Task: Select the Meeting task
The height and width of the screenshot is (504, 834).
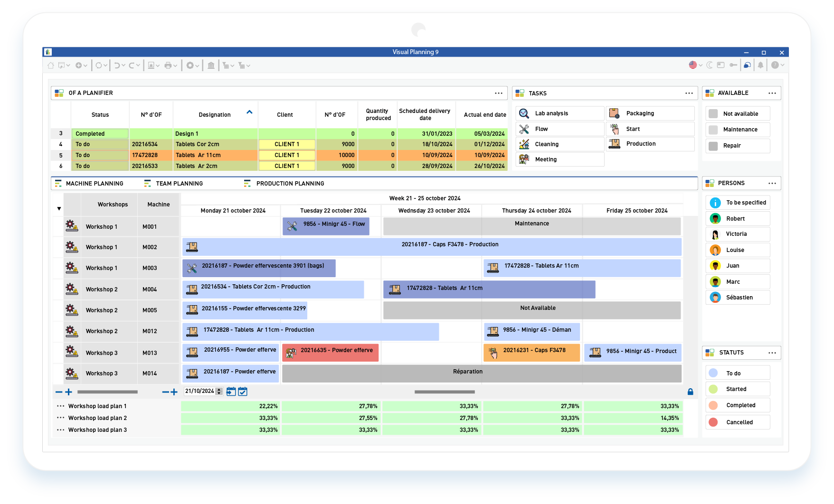Action: pyautogui.click(x=560, y=159)
